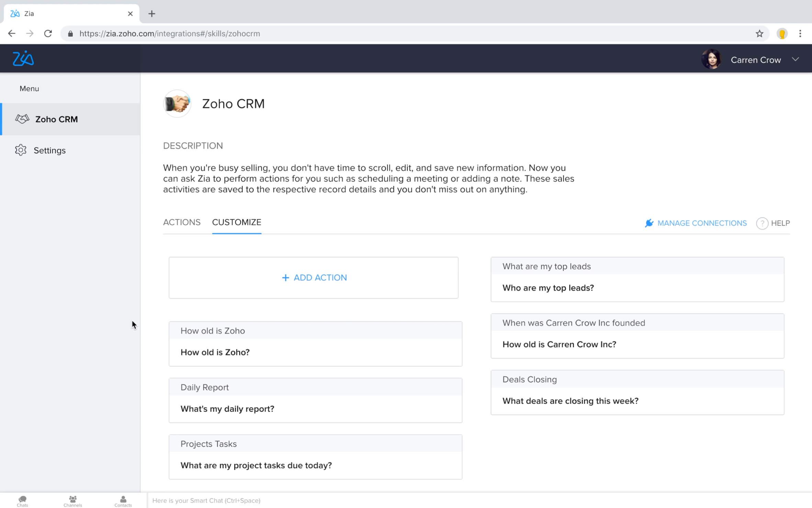
Task: Open the Daily Report action card
Action: coord(315,401)
